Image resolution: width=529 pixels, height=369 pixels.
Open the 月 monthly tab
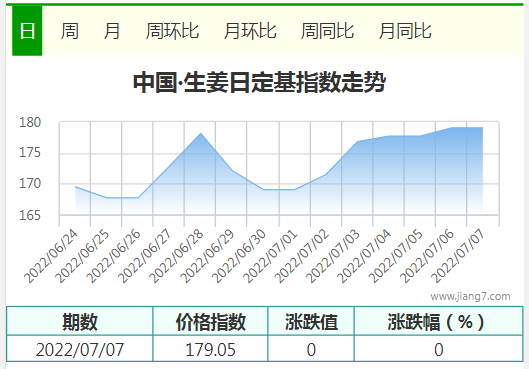click(x=112, y=31)
